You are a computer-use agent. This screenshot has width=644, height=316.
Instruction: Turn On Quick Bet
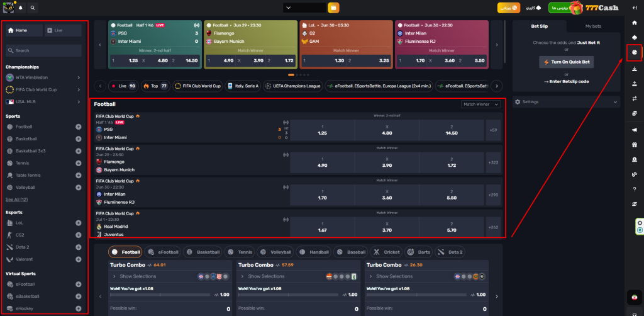567,62
